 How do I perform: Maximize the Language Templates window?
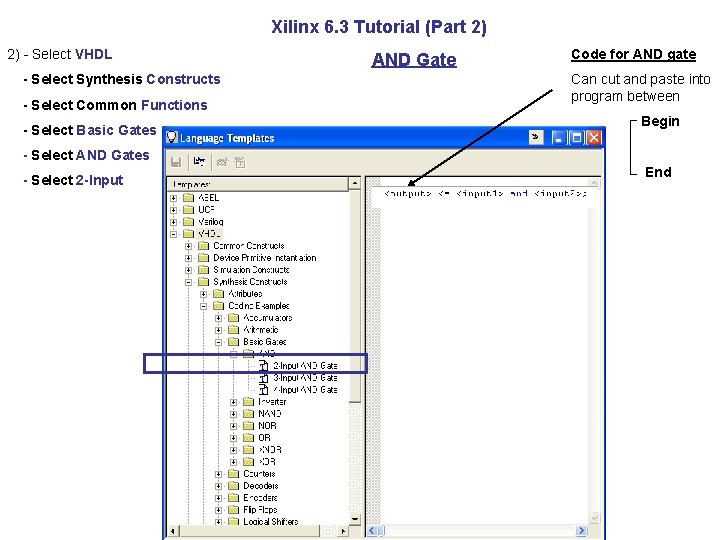click(576, 137)
